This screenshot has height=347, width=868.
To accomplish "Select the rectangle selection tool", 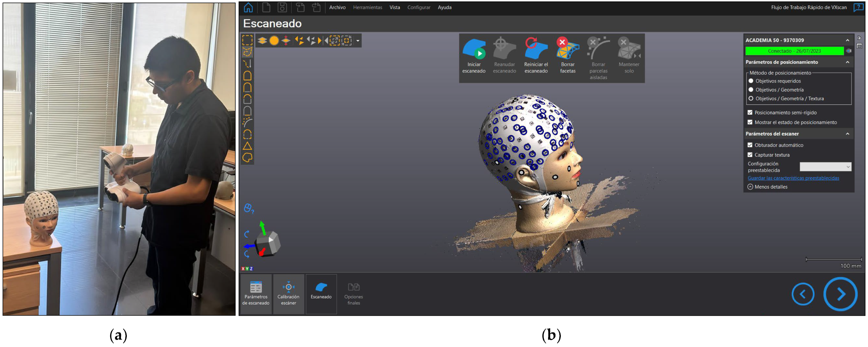I will click(247, 40).
